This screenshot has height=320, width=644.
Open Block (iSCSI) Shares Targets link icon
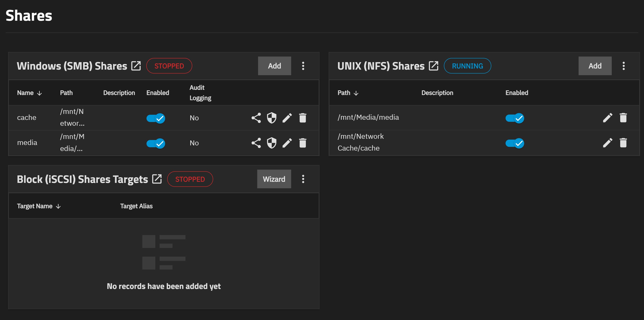[157, 179]
